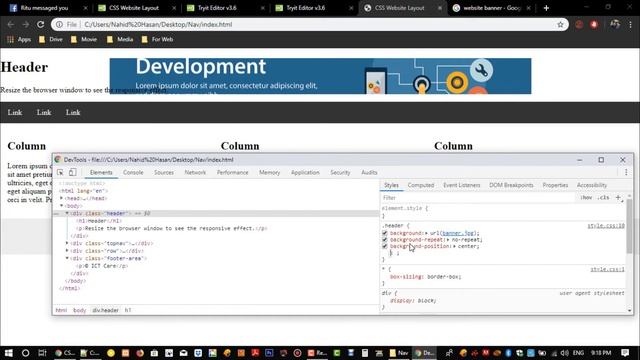Viewport: 640px width, 360px height.
Task: Add new style rule with plus icon
Action: click(618, 198)
